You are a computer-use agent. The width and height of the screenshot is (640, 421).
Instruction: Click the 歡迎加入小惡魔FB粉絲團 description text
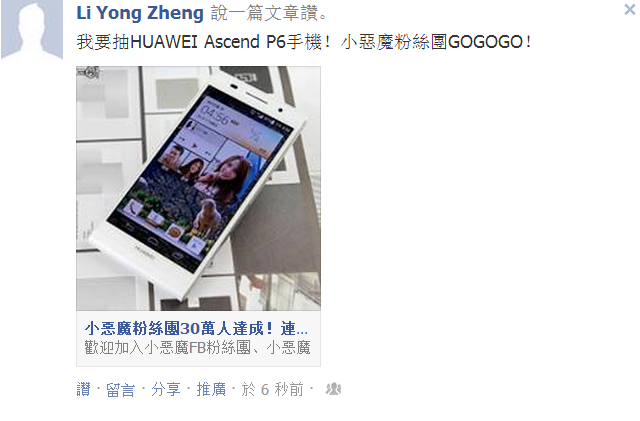[x=198, y=347]
